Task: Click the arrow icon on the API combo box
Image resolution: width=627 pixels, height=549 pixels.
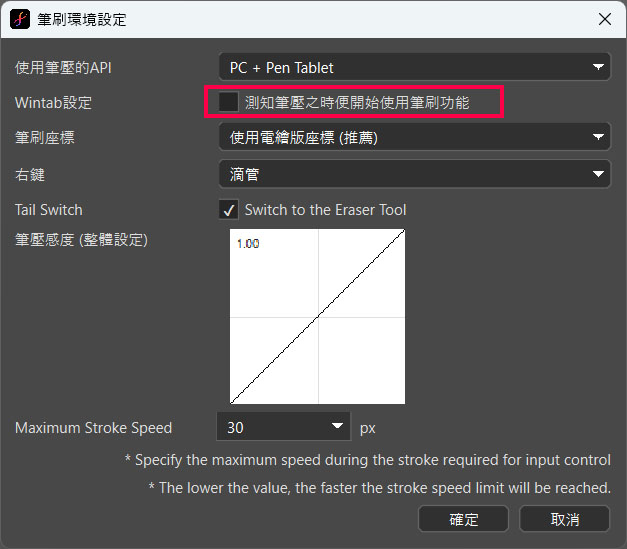Action: 598,68
